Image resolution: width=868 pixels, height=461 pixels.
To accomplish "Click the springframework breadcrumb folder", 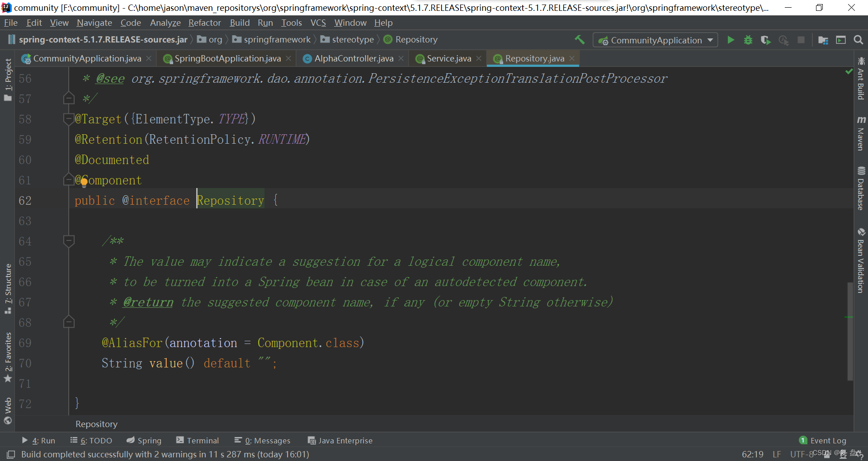I will click(271, 40).
